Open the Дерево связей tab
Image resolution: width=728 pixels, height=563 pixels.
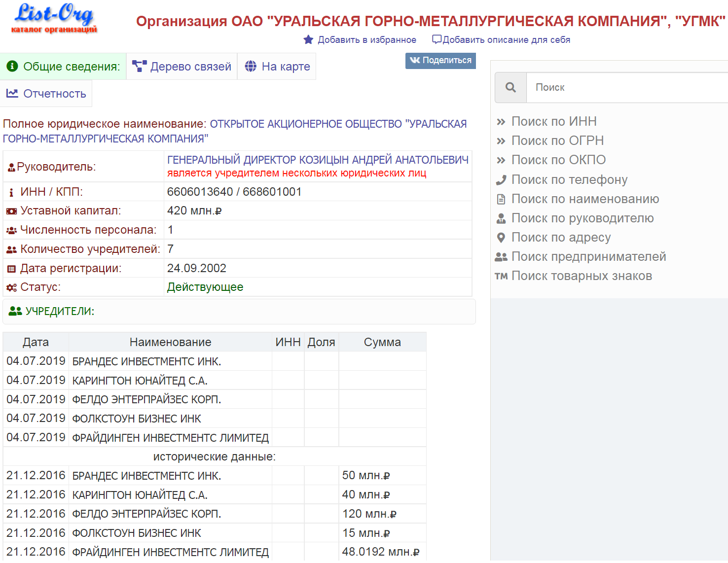coord(182,66)
